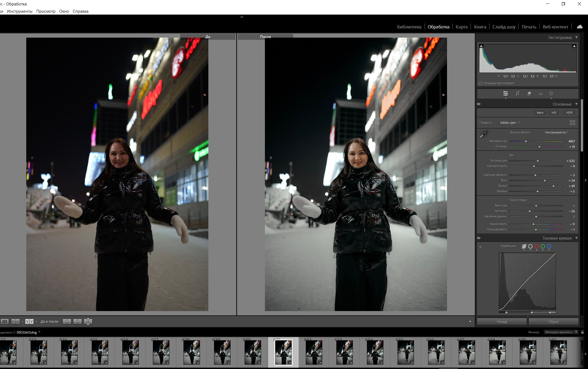Pick the white balance eyedropper tool

tap(484, 134)
